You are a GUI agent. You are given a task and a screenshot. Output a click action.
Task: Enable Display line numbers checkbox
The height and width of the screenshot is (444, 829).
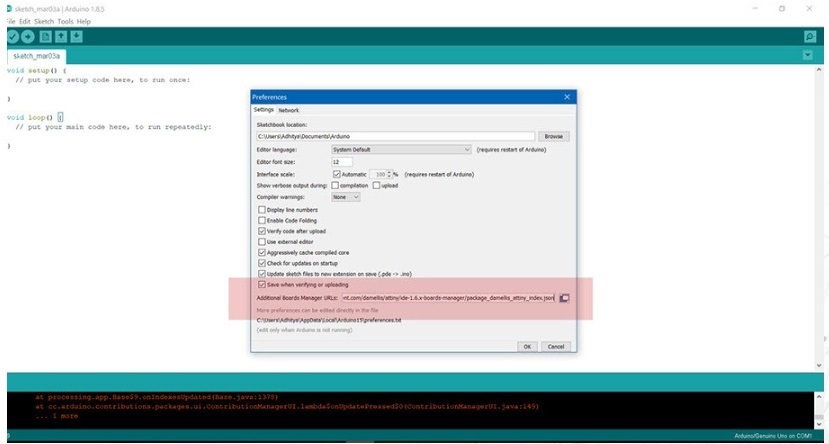point(262,210)
